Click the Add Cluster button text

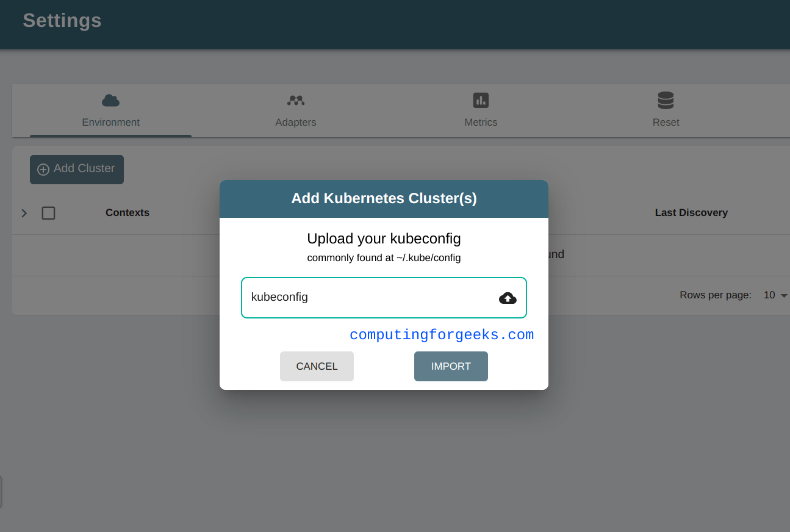pyautogui.click(x=84, y=168)
